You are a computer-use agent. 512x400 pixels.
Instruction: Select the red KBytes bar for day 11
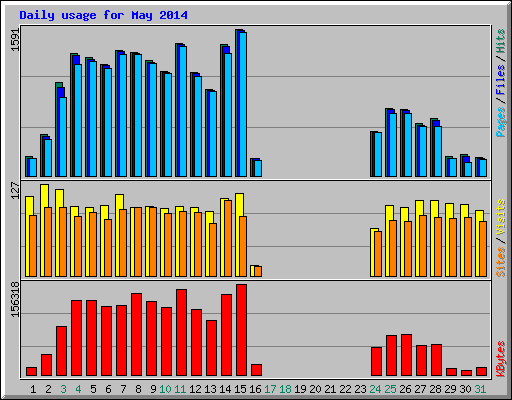click(182, 333)
